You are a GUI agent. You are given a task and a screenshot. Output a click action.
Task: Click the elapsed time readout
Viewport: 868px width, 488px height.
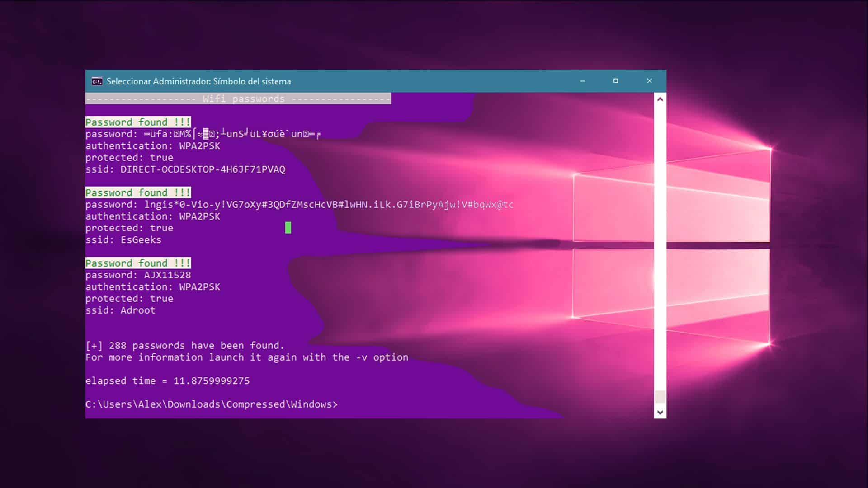click(x=167, y=380)
